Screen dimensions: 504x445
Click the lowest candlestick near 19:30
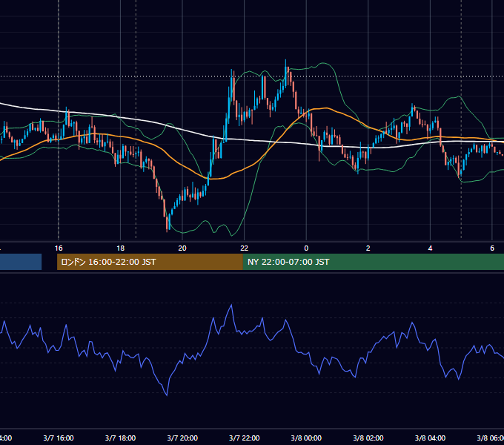[167, 224]
